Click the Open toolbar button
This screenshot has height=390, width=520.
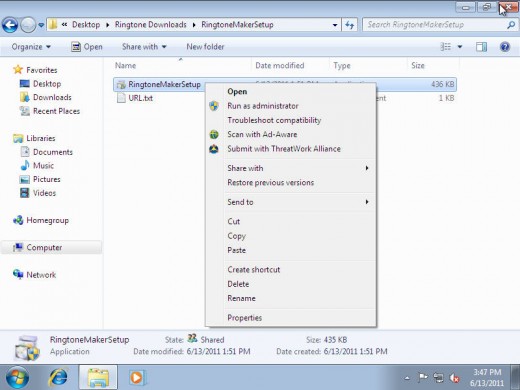(x=87, y=47)
